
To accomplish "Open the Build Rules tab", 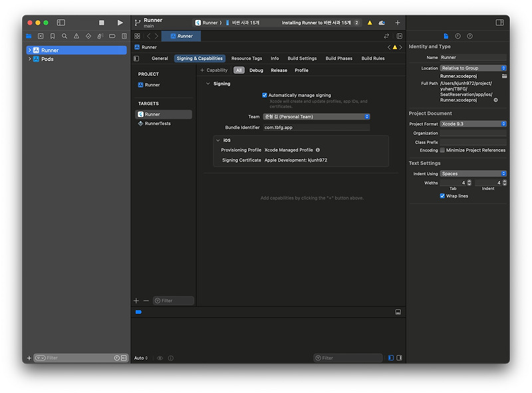I will pos(373,59).
